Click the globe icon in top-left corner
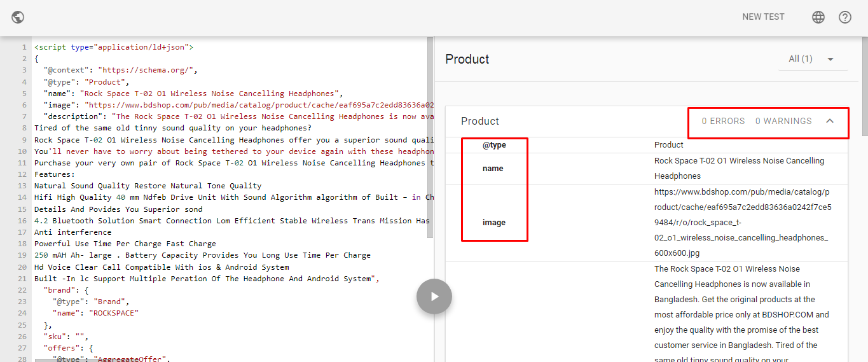This screenshot has width=868, height=362. [x=18, y=17]
